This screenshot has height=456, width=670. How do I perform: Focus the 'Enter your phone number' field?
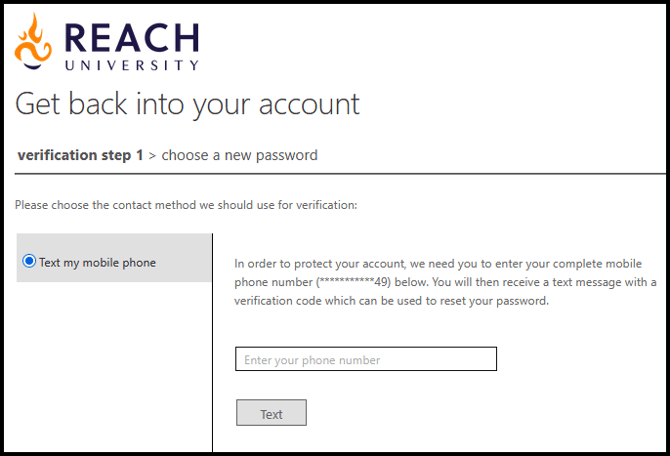pos(365,359)
